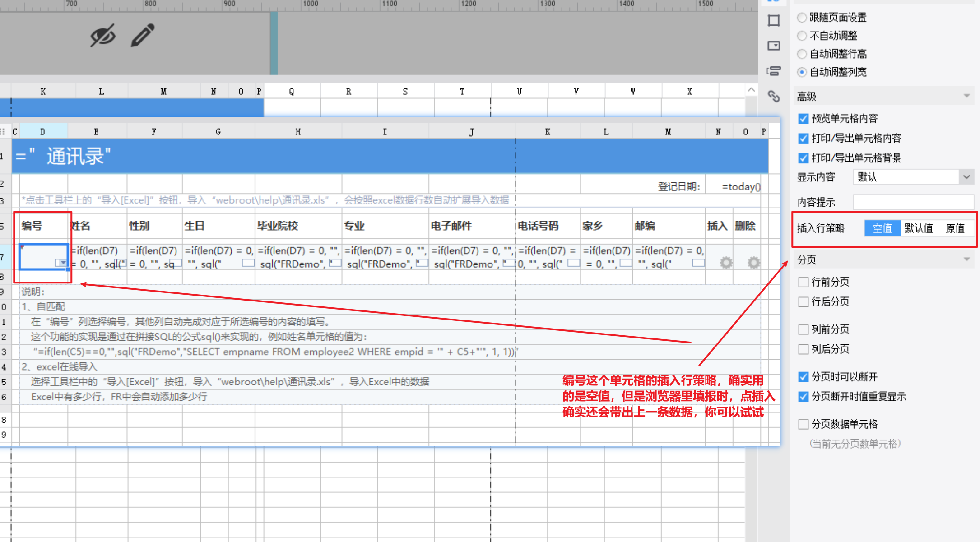Open the square cell attributes panel icon

point(774,21)
